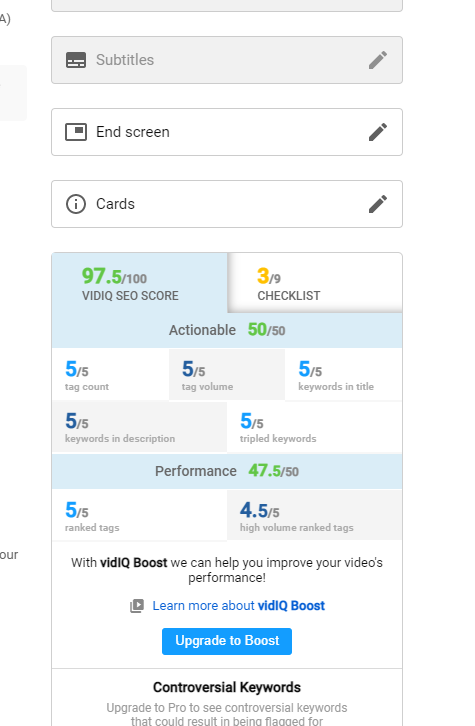475x726 pixels.
Task: Select the keywords in title score
Action: click(344, 375)
